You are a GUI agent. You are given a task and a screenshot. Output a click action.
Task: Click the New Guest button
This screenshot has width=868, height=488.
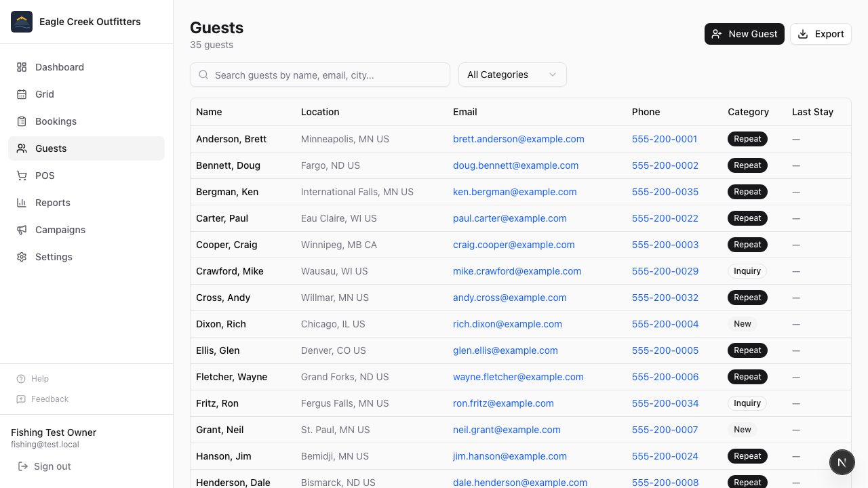point(744,34)
